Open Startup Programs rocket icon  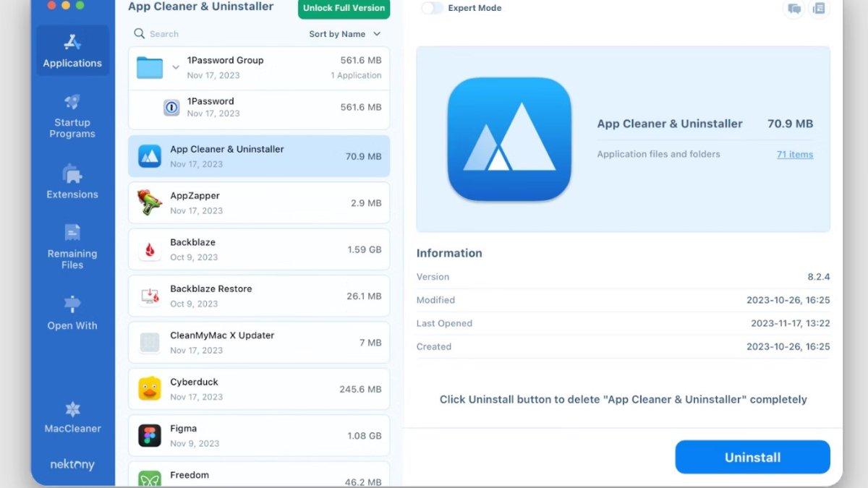(72, 102)
